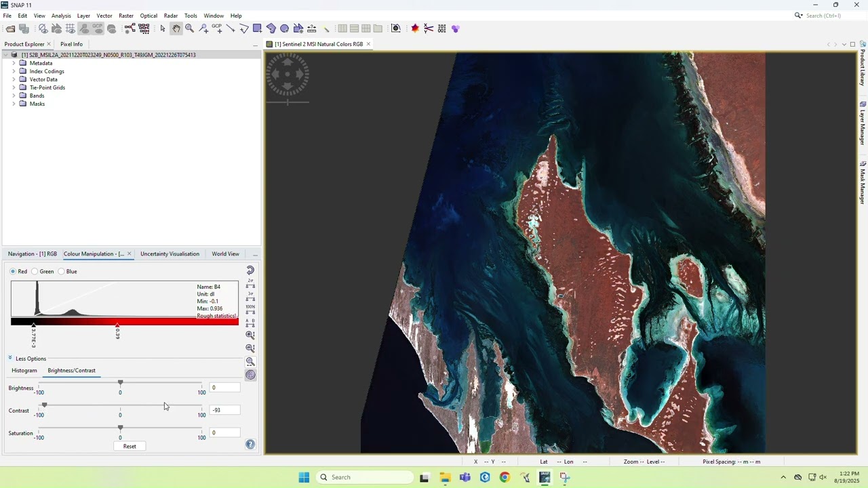Close the Colour Manipulation panel tab
The height and width of the screenshot is (488, 868).
[x=129, y=254]
